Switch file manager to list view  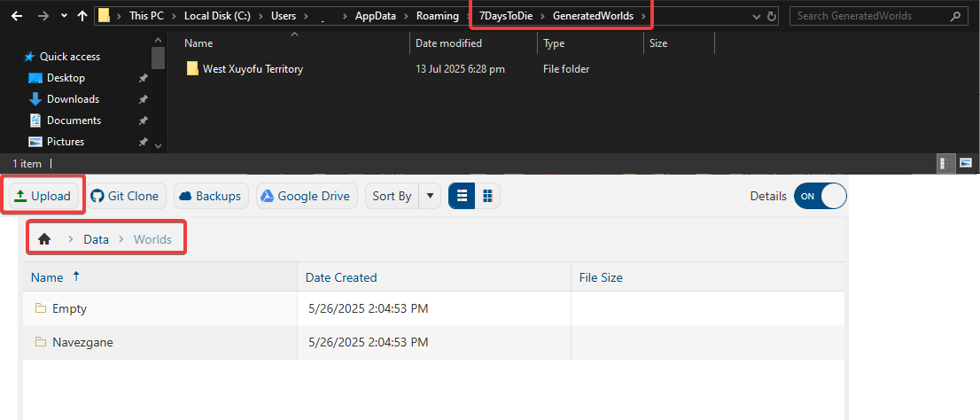point(462,196)
